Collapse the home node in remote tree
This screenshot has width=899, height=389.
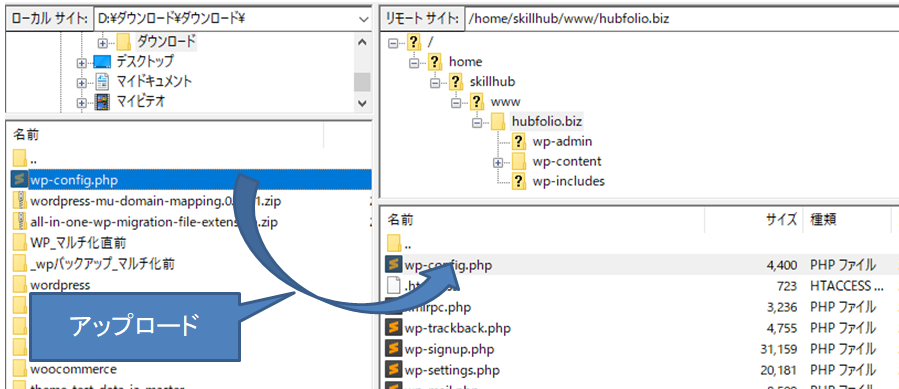414,63
